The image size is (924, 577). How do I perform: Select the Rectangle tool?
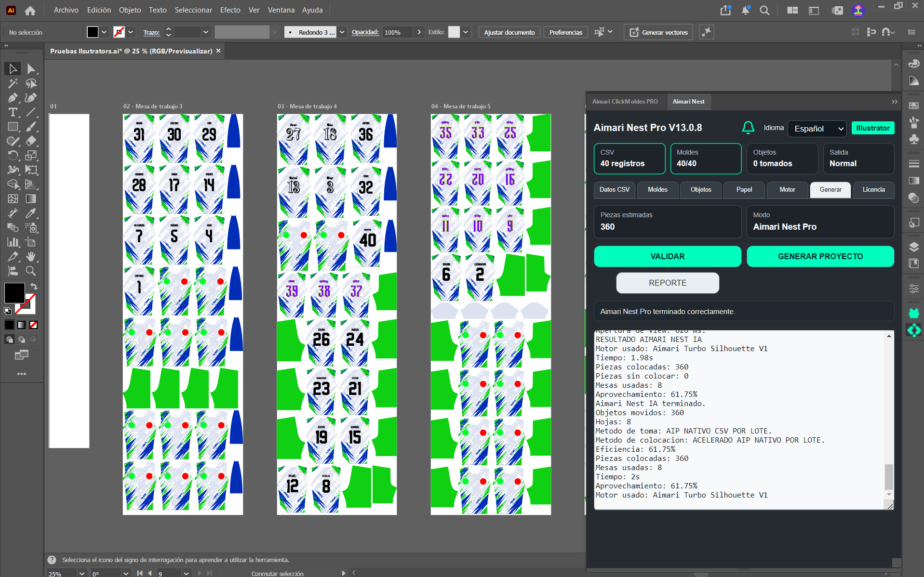pyautogui.click(x=13, y=127)
